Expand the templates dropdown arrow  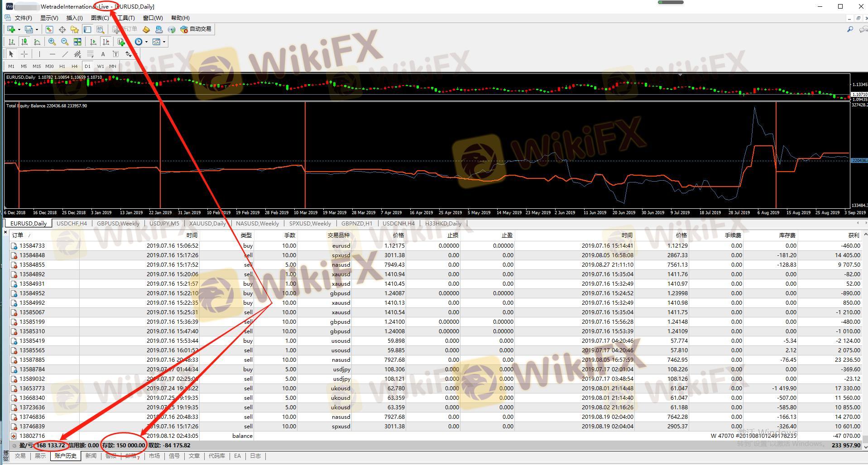(x=164, y=42)
